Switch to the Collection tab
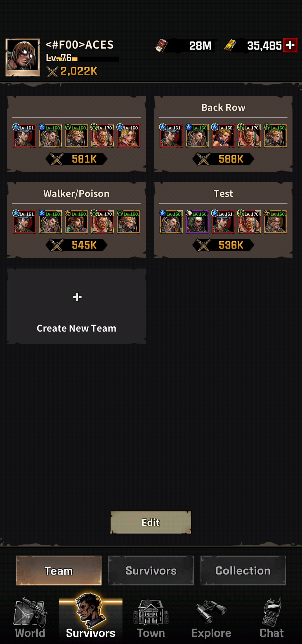302x644 pixels. pyautogui.click(x=243, y=571)
